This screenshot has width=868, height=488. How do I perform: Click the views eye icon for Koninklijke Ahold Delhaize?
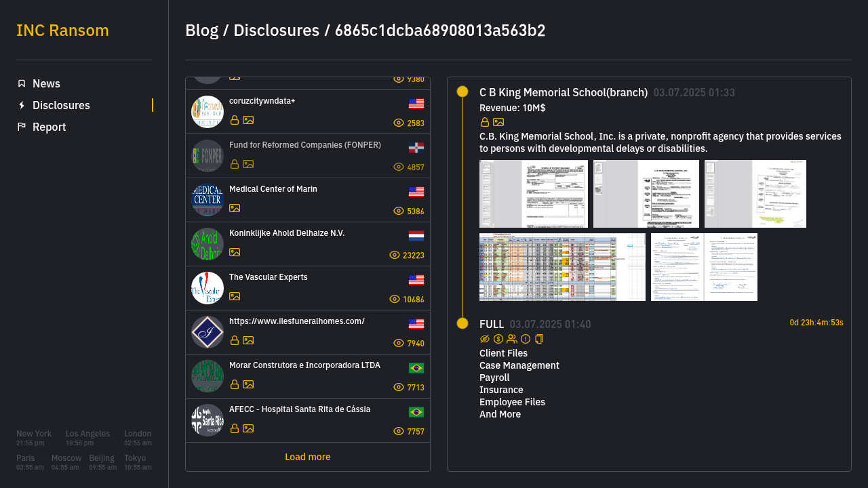coord(395,256)
